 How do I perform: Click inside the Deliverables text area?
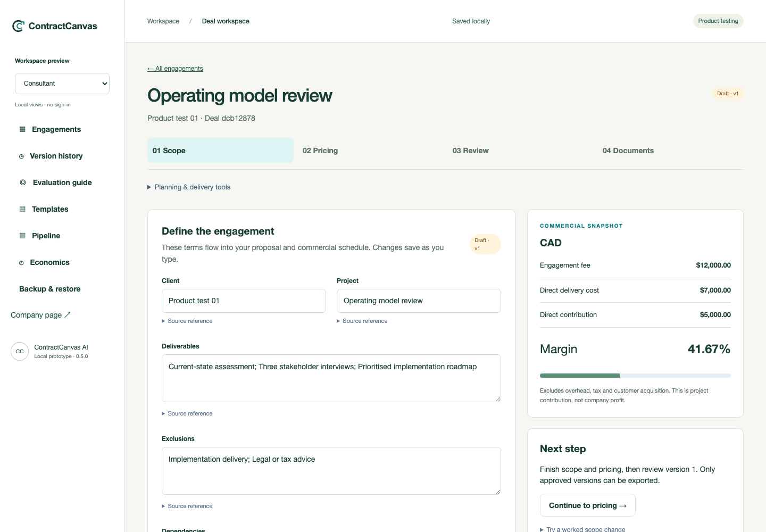pos(331,378)
